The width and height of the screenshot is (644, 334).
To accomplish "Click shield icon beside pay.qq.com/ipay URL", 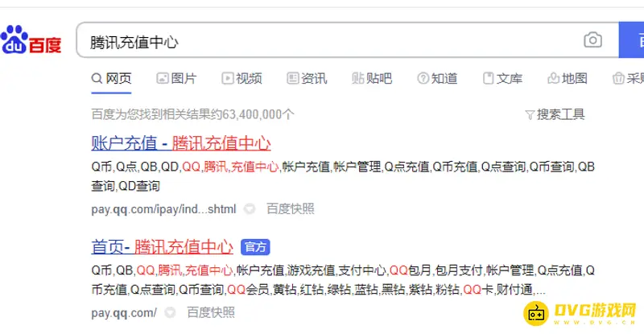I will pos(250,209).
